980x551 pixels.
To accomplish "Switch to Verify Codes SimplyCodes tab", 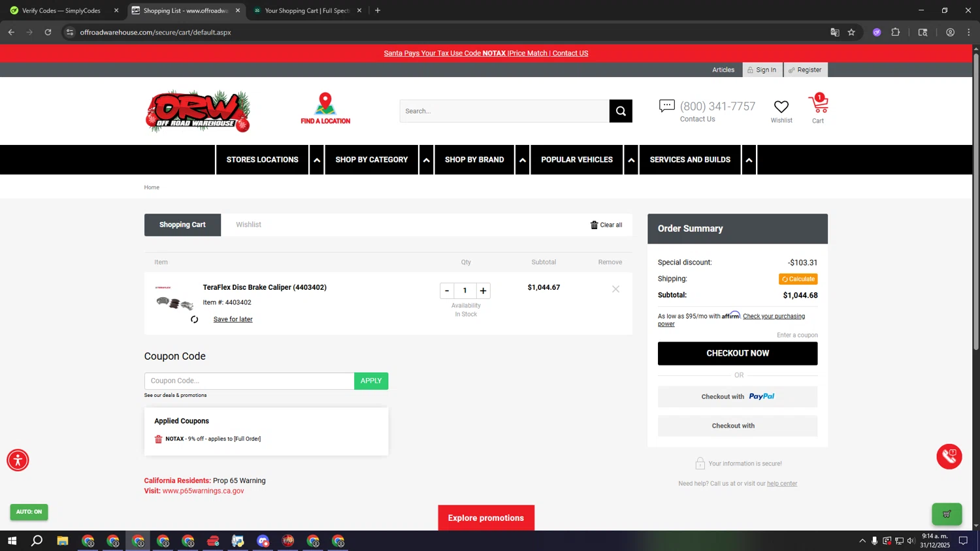I will coord(61,10).
